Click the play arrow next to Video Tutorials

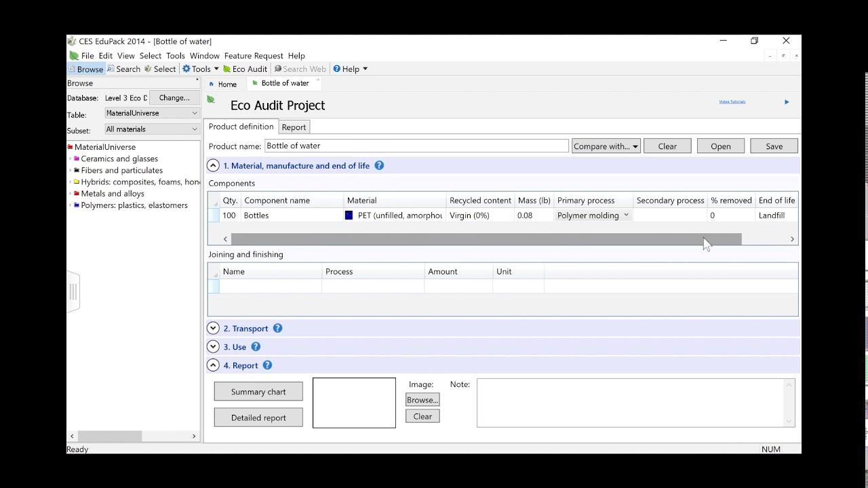coord(787,102)
